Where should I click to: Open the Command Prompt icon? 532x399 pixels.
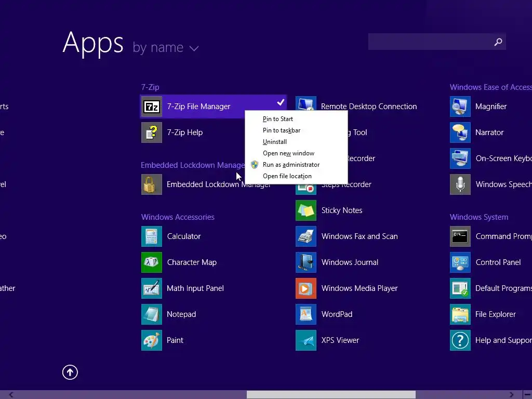(460, 236)
